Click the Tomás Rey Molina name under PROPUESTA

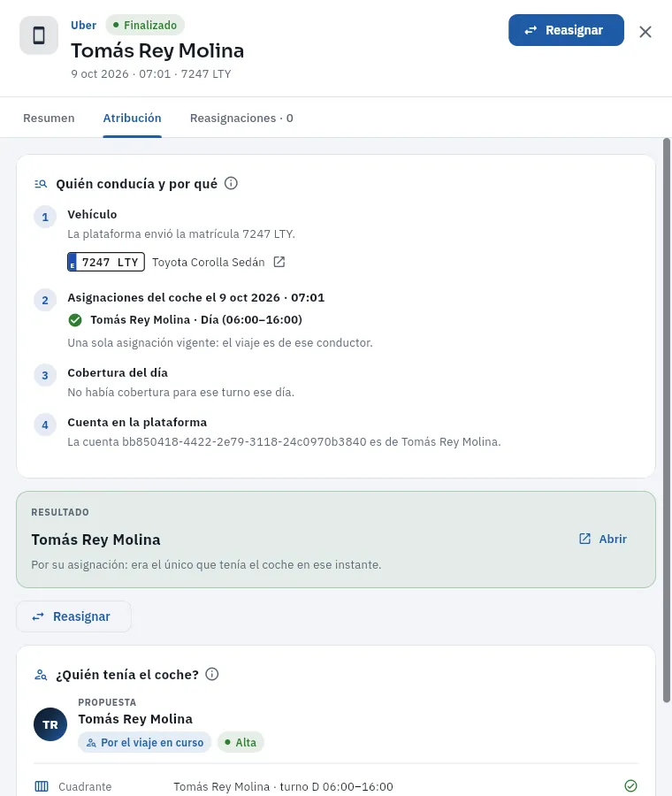[135, 719]
